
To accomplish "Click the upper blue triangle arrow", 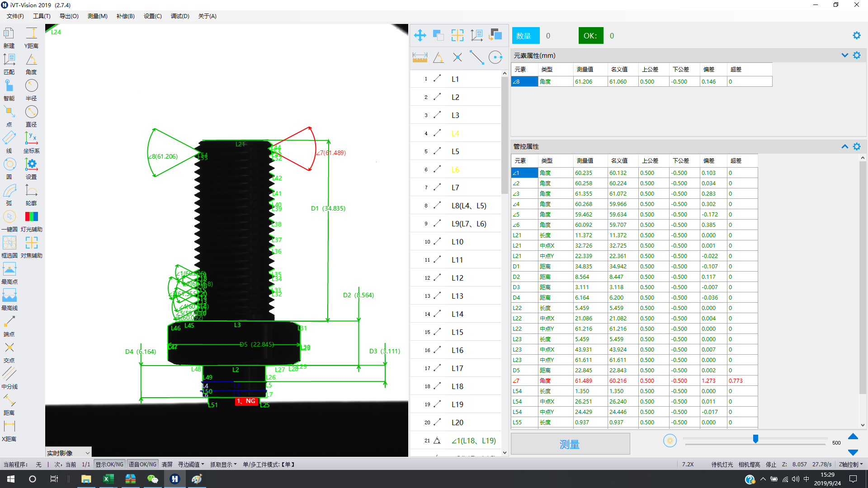I will (x=853, y=436).
